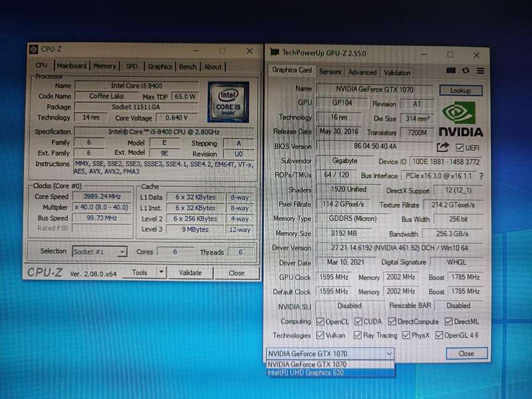Image resolution: width=532 pixels, height=399 pixels.
Task: Click the Driver Version field in GPU-Z
Action: pos(400,247)
